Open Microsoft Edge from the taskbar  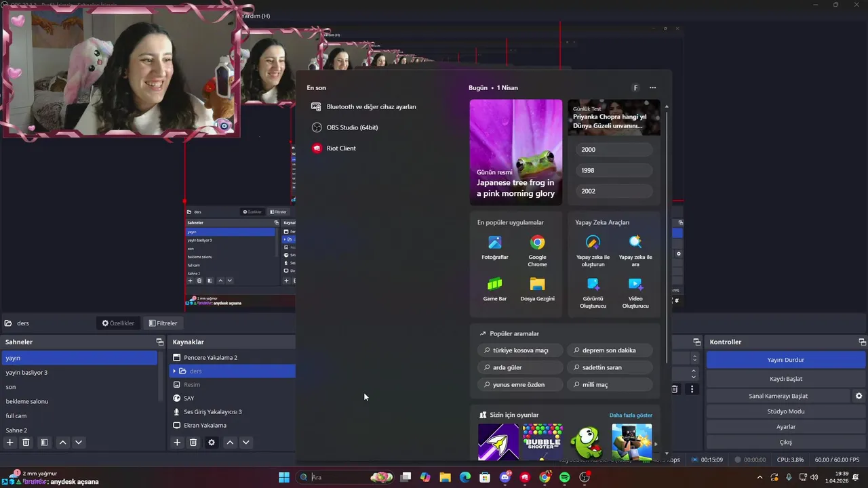point(465,477)
